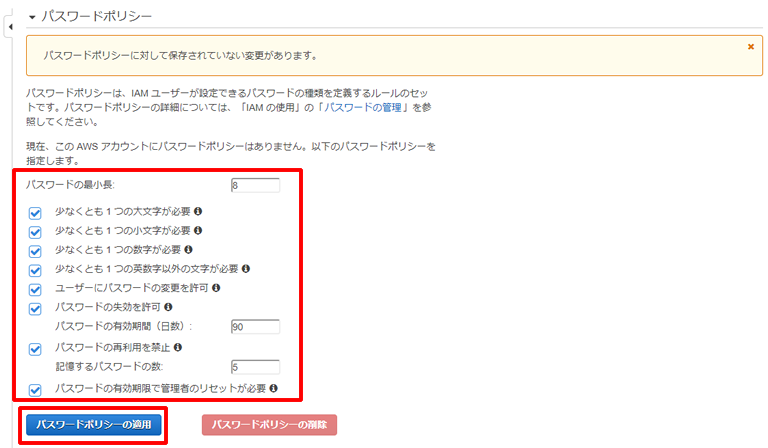Viewport: 768px width, 448px height.
Task: Toggle 有効期限で管理者のリセットが必要 checkbox
Action: (x=35, y=390)
